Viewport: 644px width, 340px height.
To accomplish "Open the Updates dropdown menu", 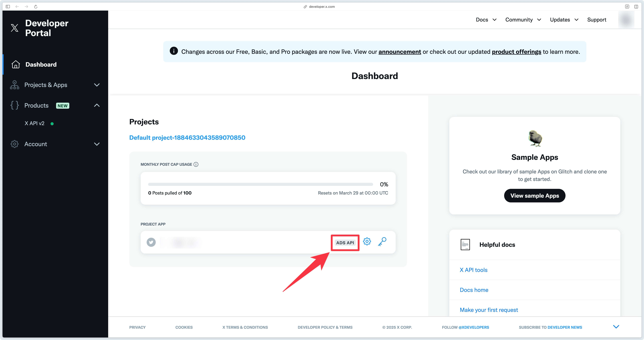I will pos(564,20).
